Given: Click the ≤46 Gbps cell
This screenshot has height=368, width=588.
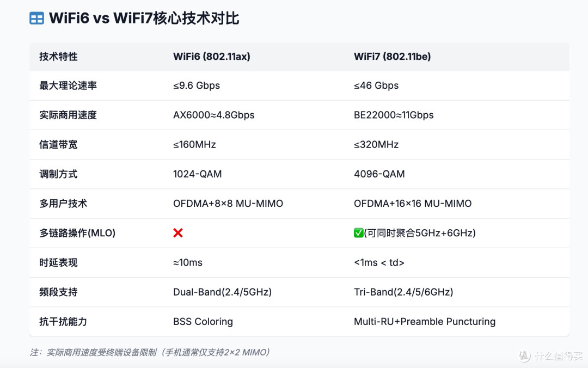Looking at the screenshot, I should point(376,85).
